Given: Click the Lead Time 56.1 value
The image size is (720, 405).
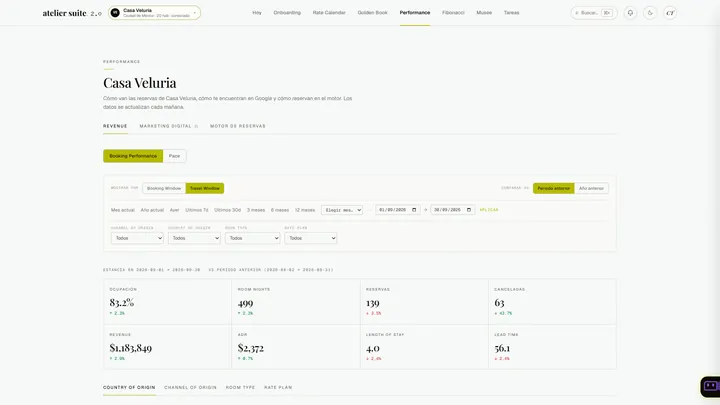Looking at the screenshot, I should [x=502, y=348].
